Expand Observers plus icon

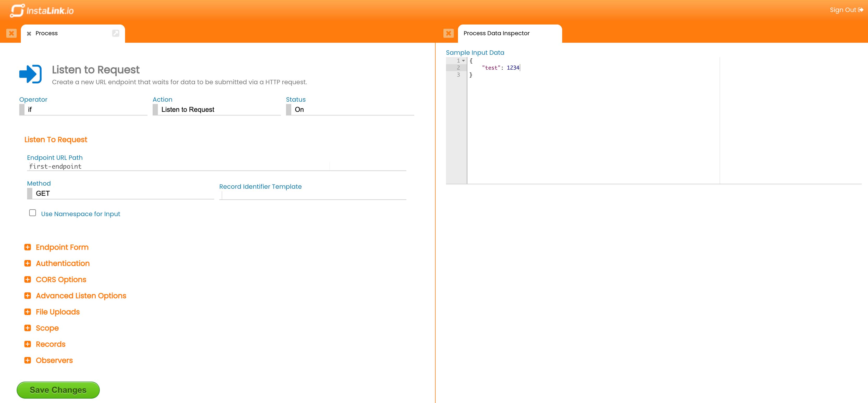(x=28, y=361)
